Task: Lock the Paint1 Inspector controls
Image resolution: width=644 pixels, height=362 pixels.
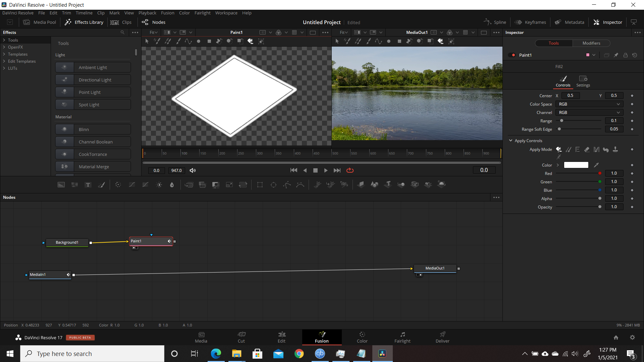Action: pos(625,55)
